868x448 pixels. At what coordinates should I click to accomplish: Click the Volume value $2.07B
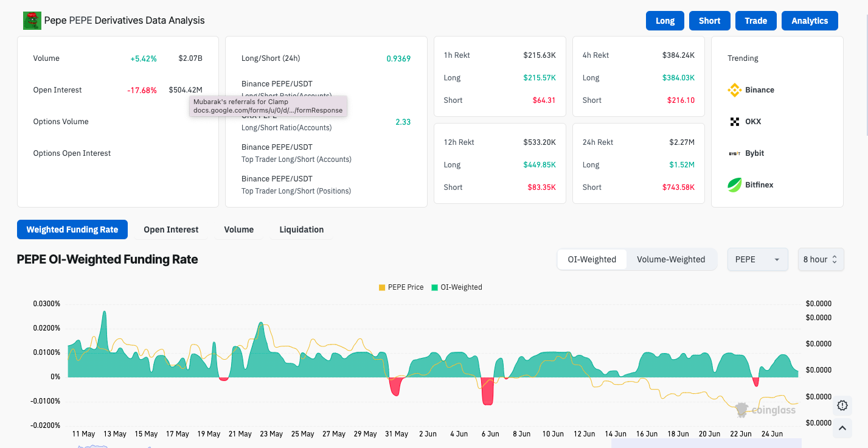pyautogui.click(x=190, y=58)
